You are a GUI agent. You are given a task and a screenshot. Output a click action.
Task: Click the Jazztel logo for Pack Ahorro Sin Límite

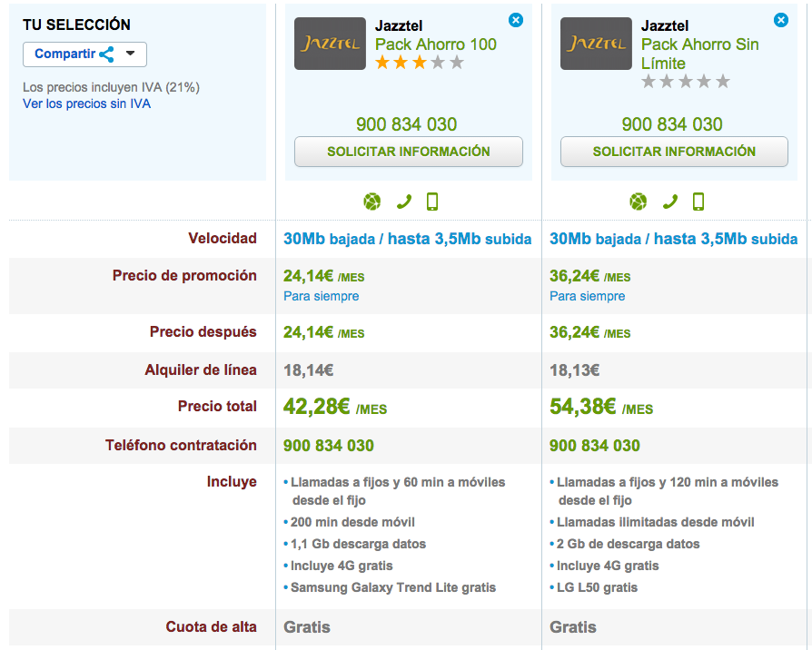tap(596, 44)
